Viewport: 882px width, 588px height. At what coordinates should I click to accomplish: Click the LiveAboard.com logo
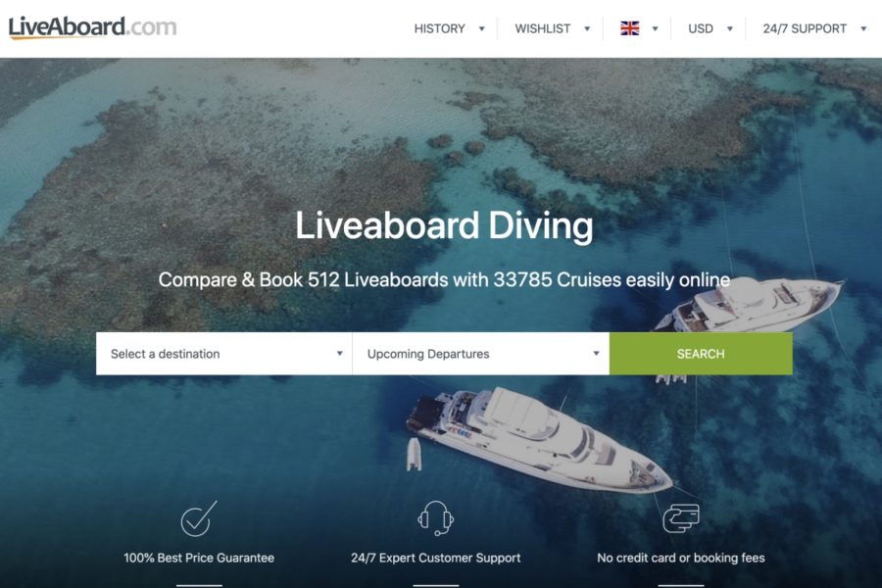[93, 27]
